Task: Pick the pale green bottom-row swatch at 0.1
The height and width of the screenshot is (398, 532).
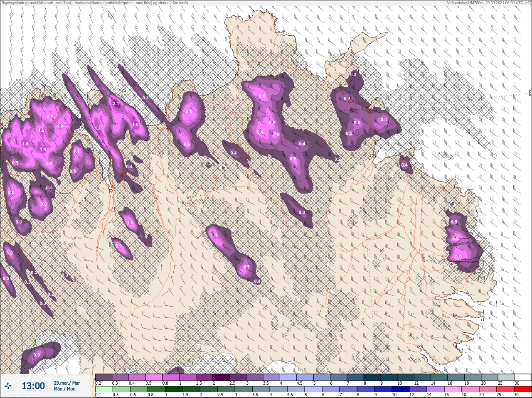Action: pos(103,389)
